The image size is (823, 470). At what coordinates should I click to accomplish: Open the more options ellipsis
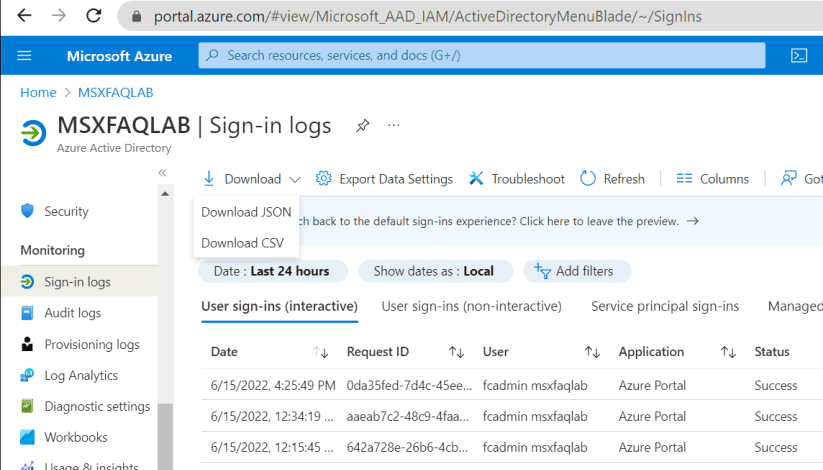coord(394,126)
